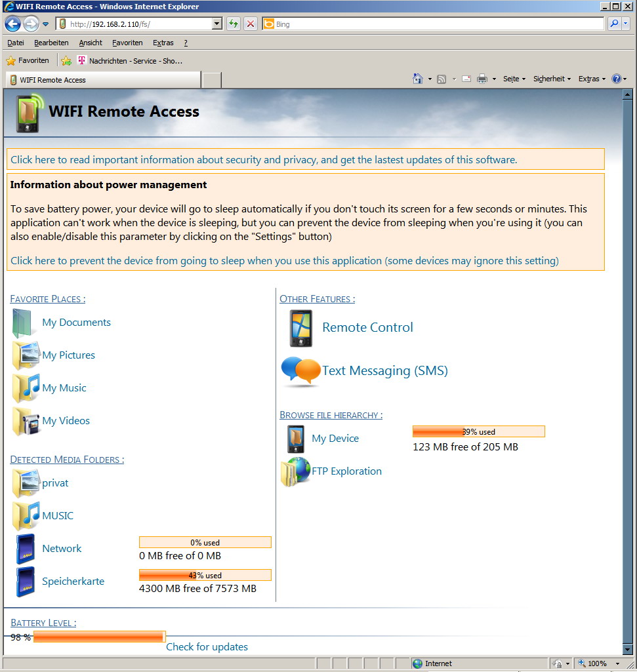The width and height of the screenshot is (637, 672).
Task: Expand the address bar history dropdown
Action: pos(217,24)
